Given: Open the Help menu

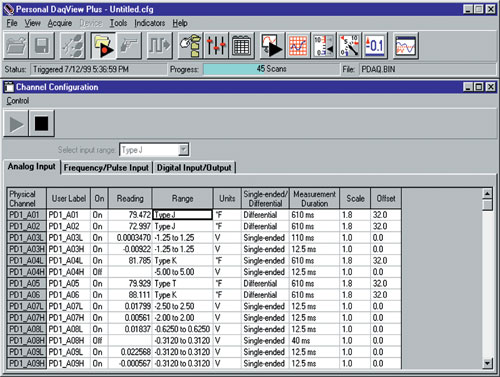Looking at the screenshot, I should [180, 23].
